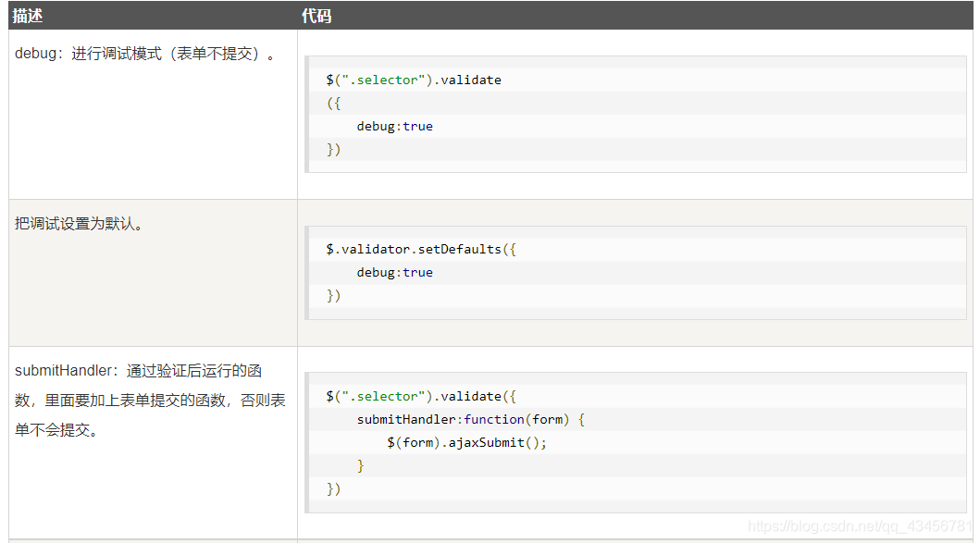Click the 数，里面要加上表单提交的函数，否则表 text line

(150, 401)
